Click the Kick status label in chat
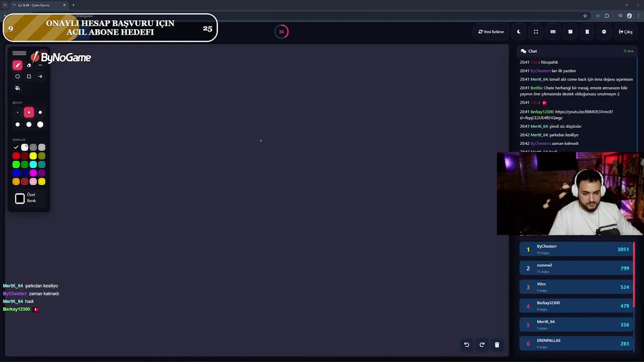The width and height of the screenshot is (644, 362). coord(628,51)
